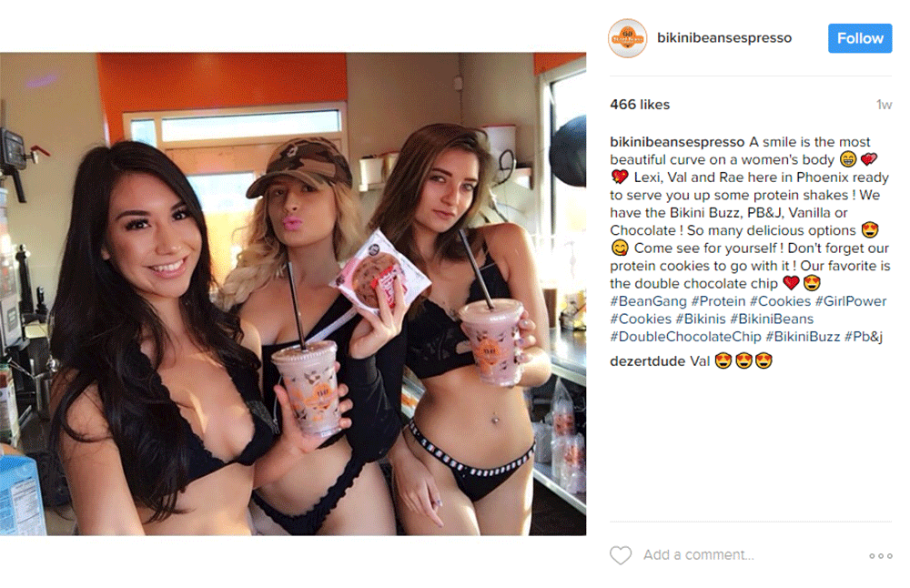Open the #Protein hashtag

click(718, 301)
